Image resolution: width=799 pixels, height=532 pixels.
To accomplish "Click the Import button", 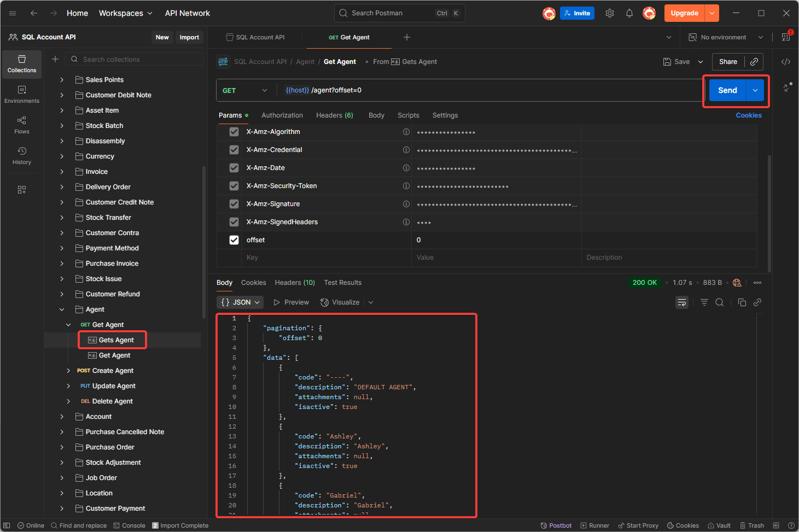I will [x=189, y=37].
